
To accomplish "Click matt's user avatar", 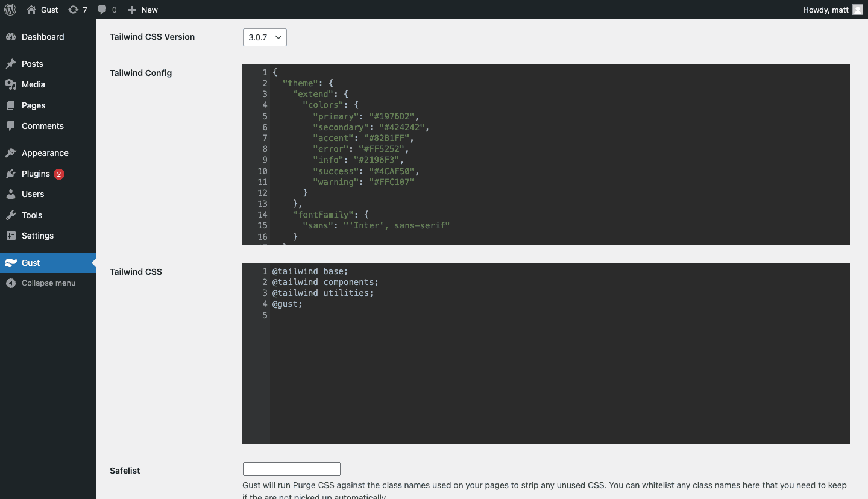I will pos(858,10).
